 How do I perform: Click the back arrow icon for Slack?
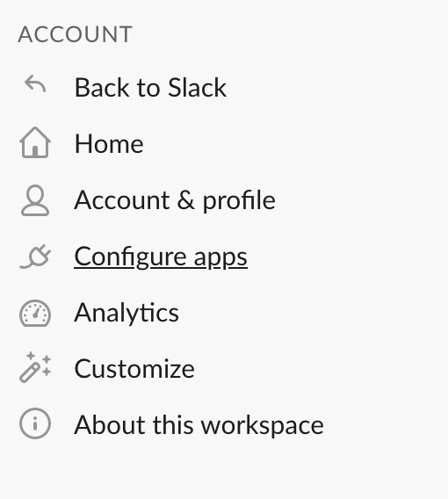click(x=35, y=84)
